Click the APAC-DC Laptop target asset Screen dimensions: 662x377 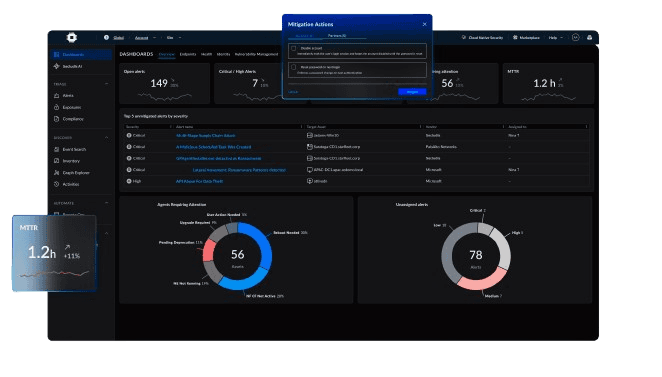(338, 170)
